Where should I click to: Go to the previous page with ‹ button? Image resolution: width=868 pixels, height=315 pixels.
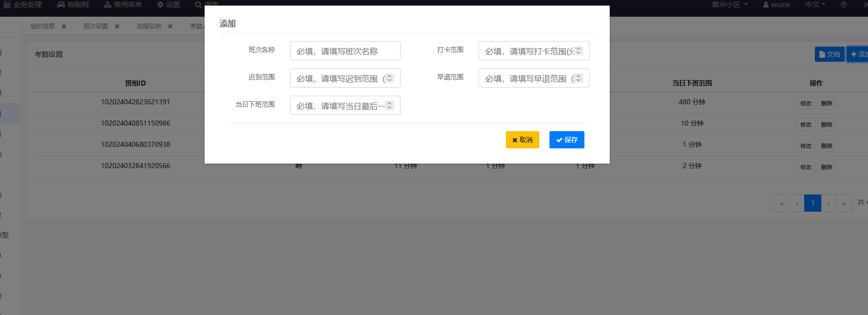click(797, 203)
